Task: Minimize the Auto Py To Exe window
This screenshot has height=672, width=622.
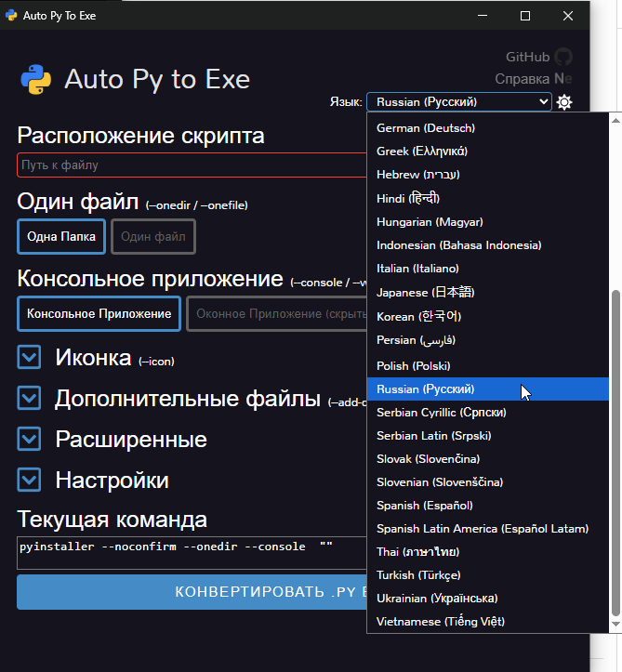Action: [483, 16]
